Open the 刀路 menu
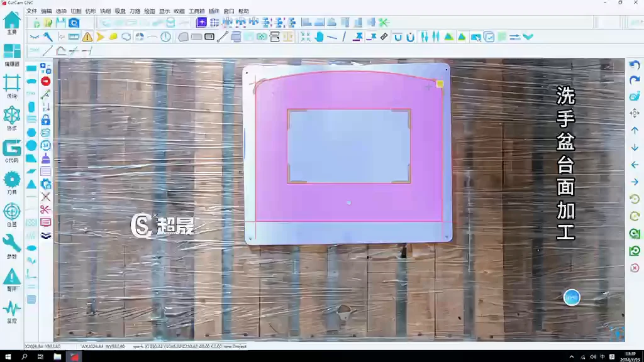 point(135,11)
